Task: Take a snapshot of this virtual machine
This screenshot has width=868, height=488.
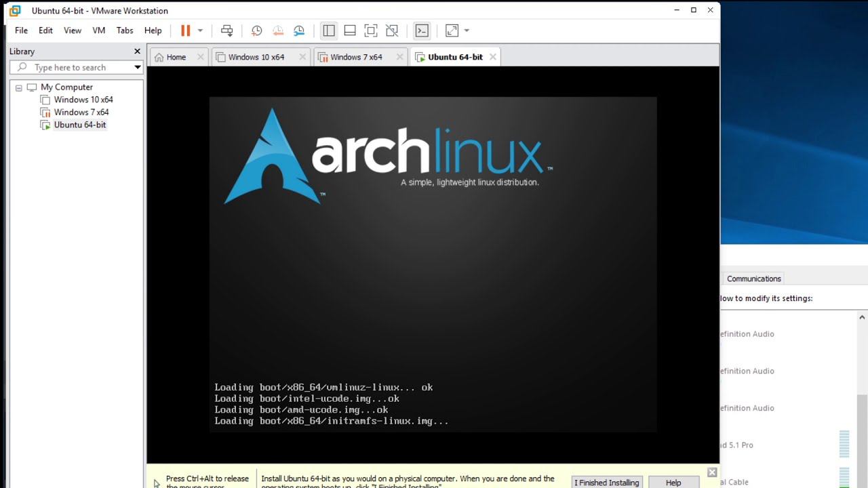Action: [x=256, y=30]
